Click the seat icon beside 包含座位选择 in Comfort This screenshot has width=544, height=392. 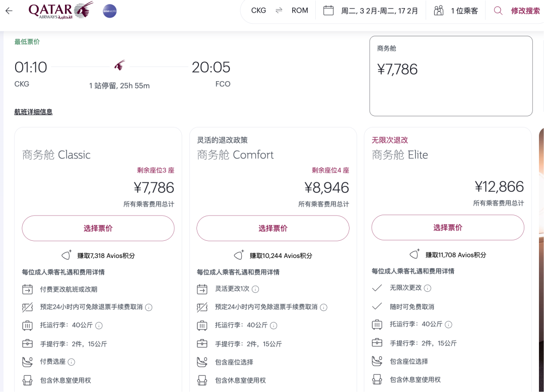pyautogui.click(x=201, y=361)
